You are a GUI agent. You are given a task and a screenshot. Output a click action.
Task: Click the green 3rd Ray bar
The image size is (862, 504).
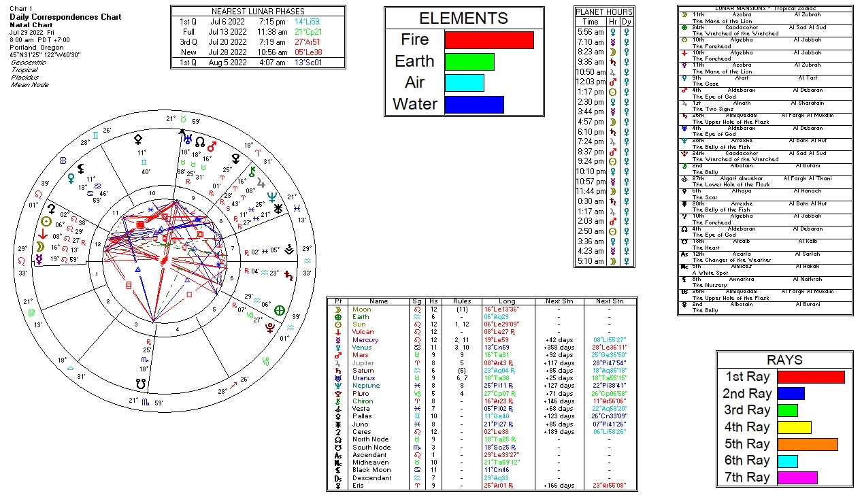788,410
